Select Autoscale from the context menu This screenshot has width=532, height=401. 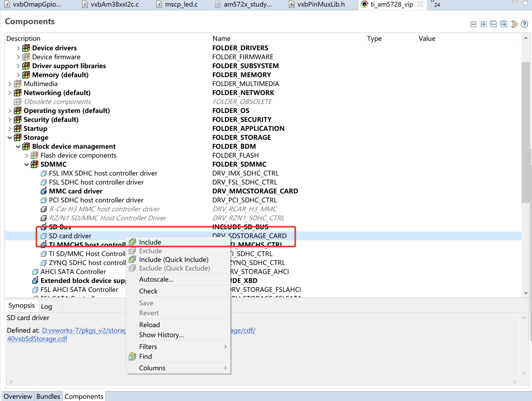(156, 279)
